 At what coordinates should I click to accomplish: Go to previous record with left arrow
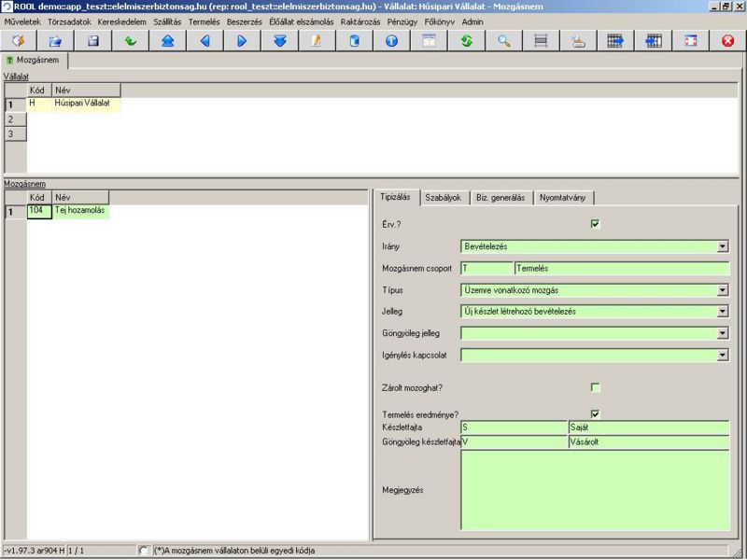[204, 41]
